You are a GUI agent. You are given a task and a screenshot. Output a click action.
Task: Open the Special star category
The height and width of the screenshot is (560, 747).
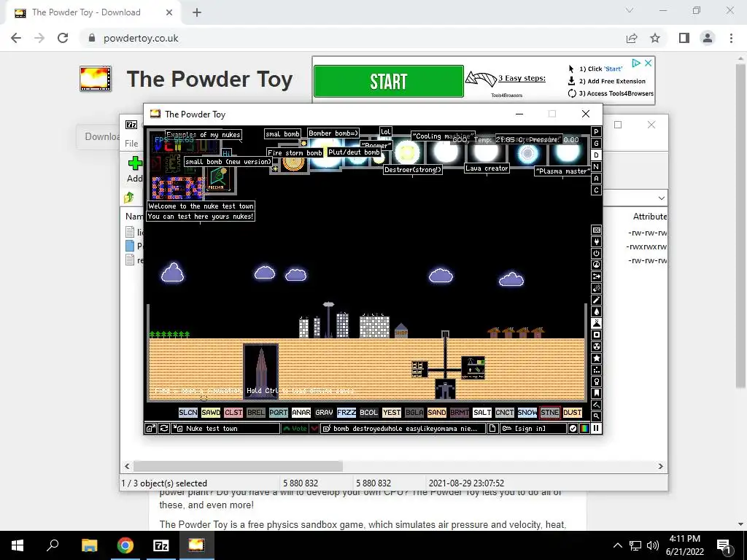point(596,359)
